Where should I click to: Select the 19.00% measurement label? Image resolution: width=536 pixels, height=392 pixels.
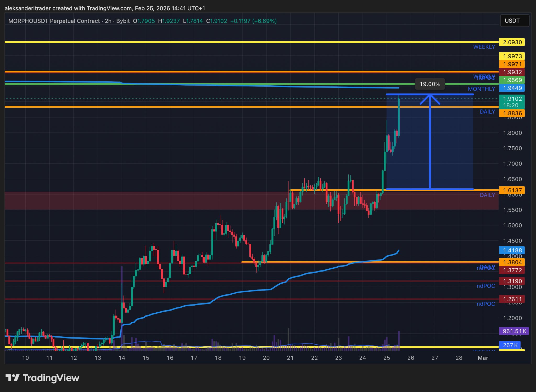pyautogui.click(x=430, y=84)
